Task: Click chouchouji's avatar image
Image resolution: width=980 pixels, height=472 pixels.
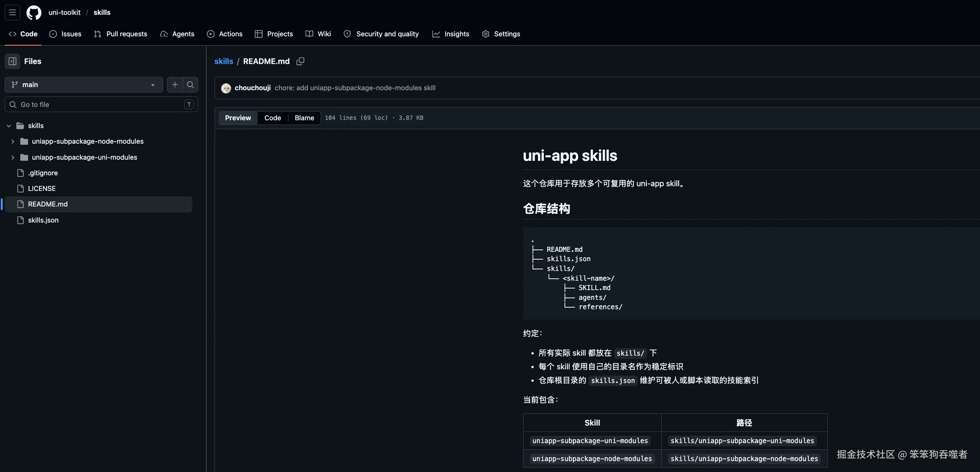Action: (226, 88)
